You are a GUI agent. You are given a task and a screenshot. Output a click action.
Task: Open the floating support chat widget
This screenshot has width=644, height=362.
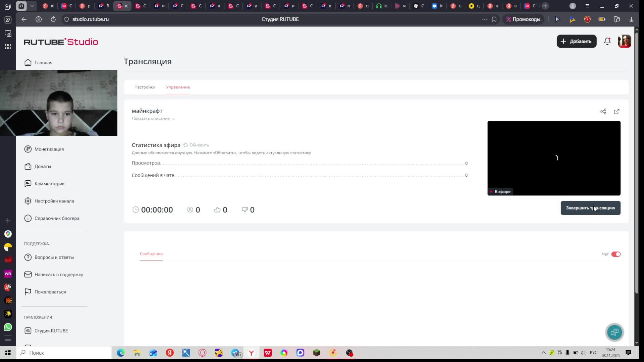point(614,332)
